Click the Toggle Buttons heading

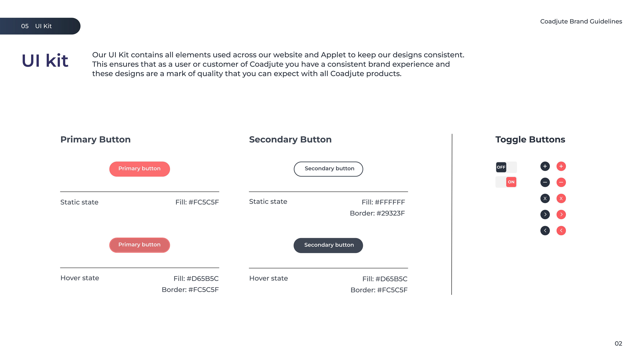pyautogui.click(x=530, y=139)
